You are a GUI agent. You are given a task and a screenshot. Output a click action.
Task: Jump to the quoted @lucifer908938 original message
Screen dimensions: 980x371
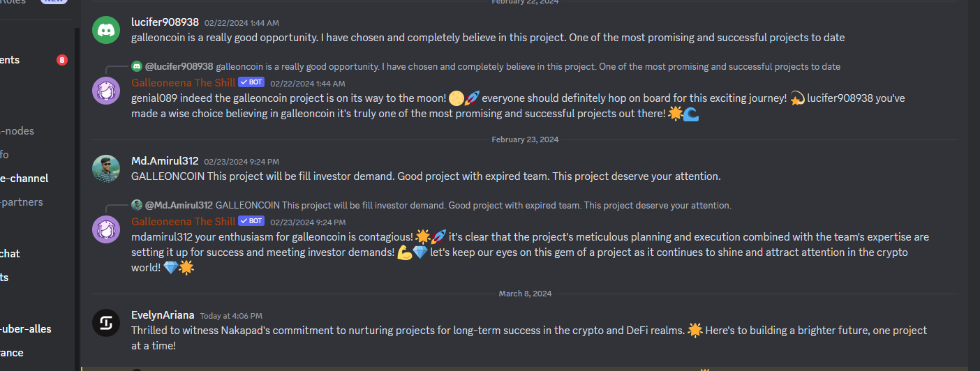point(528,66)
